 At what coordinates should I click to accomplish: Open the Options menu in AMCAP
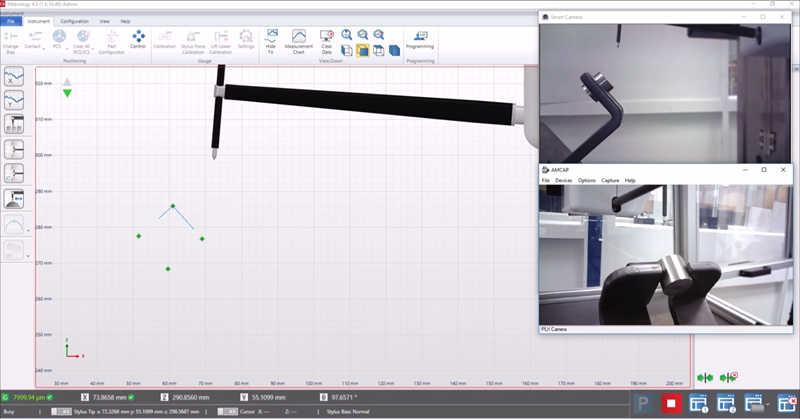click(586, 180)
